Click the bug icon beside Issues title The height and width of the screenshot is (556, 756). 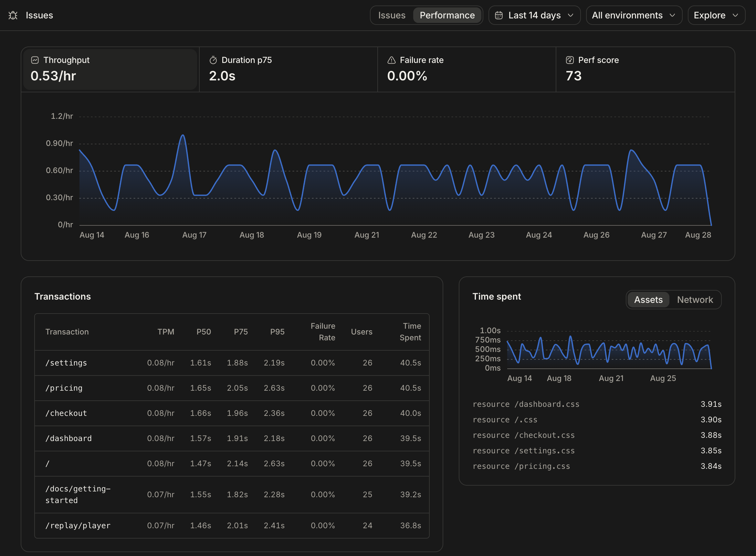pyautogui.click(x=13, y=15)
